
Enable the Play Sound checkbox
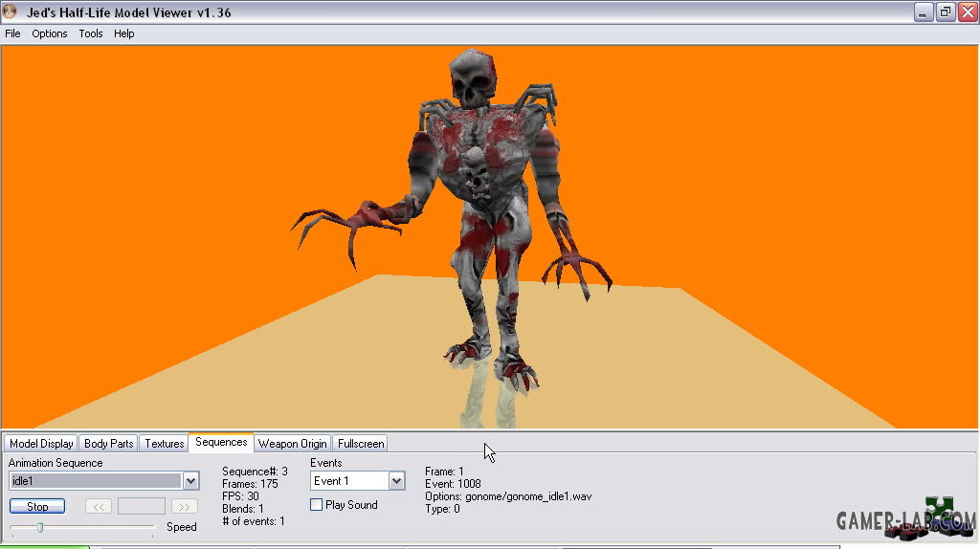tap(316, 505)
